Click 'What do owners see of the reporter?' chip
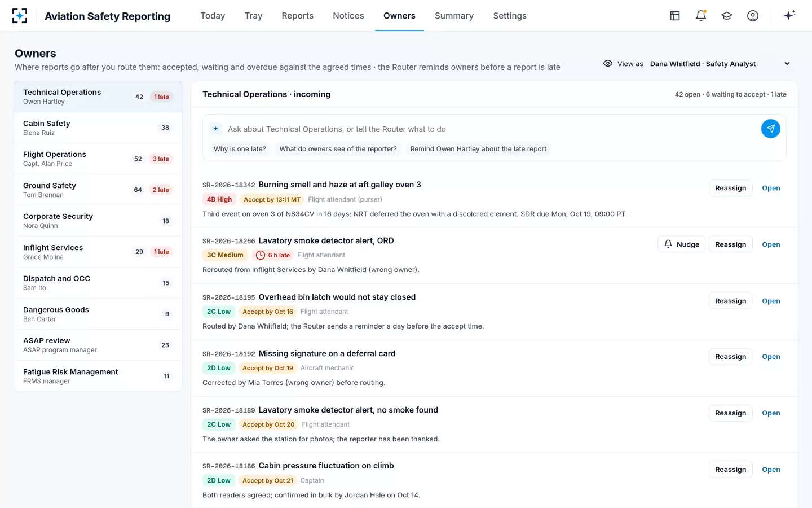This screenshot has width=812, height=508. [x=338, y=149]
